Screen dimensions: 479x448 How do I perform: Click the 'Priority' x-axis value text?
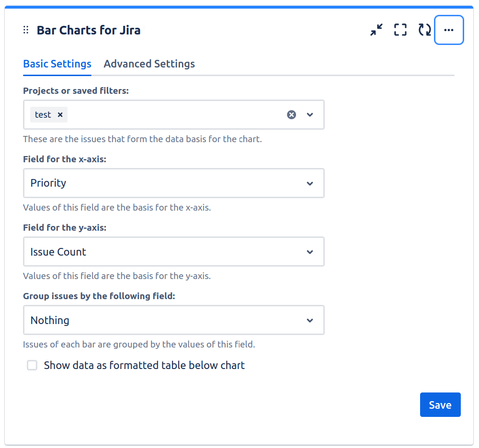48,183
